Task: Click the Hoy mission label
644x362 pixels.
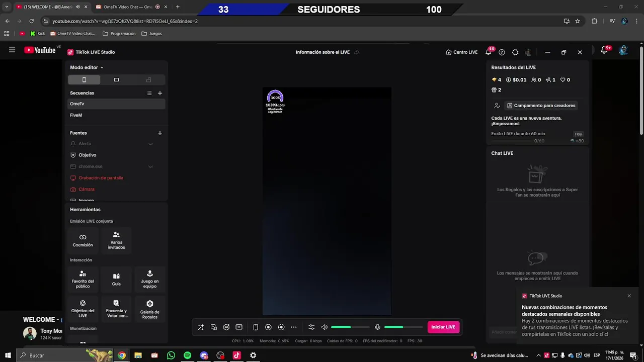Action: pyautogui.click(x=579, y=134)
